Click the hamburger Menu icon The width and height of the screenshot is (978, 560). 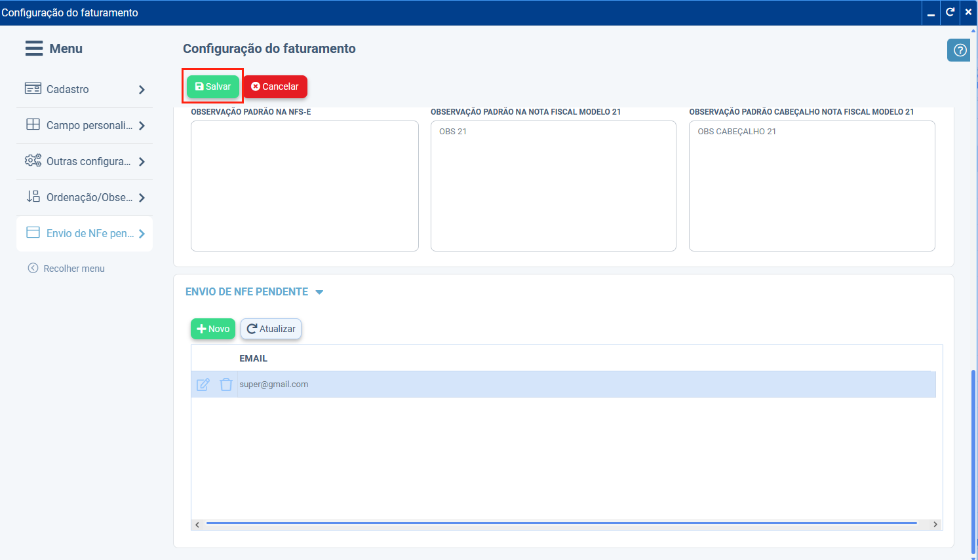[34, 48]
